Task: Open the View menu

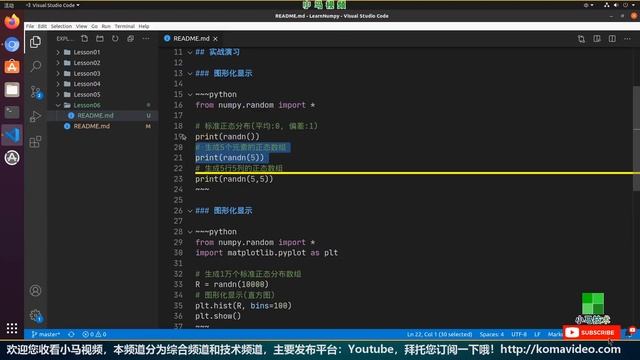Action: click(x=82, y=26)
